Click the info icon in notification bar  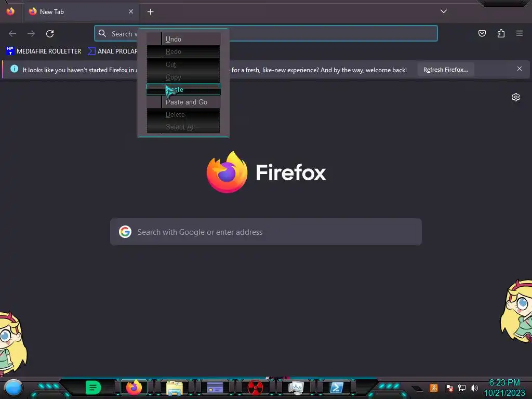pyautogui.click(x=14, y=69)
